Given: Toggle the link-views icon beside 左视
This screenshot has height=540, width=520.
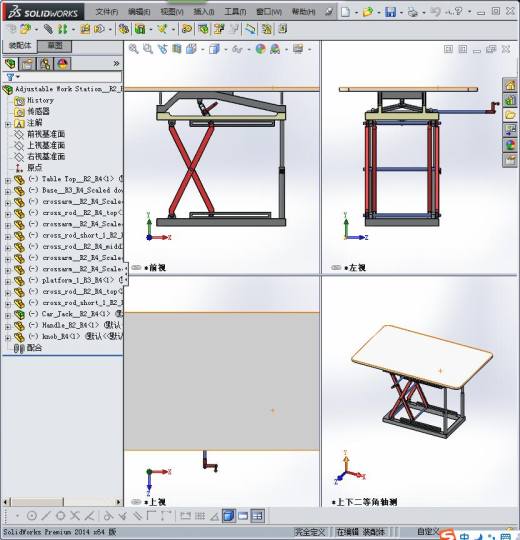Looking at the screenshot, I should 336,268.
